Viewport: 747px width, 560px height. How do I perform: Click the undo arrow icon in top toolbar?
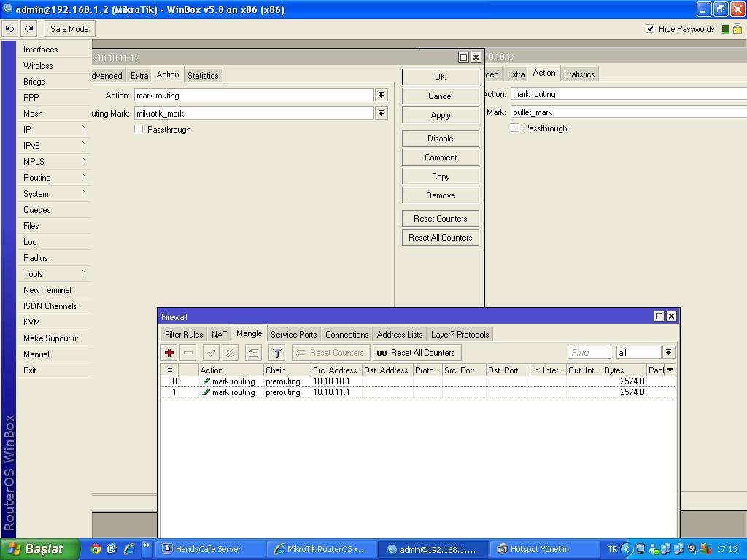coord(9,29)
